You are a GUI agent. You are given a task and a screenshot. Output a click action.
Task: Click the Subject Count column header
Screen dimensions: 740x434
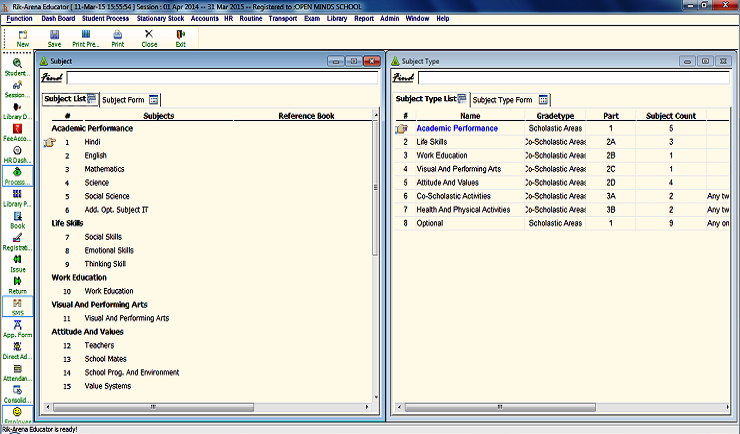[671, 115]
